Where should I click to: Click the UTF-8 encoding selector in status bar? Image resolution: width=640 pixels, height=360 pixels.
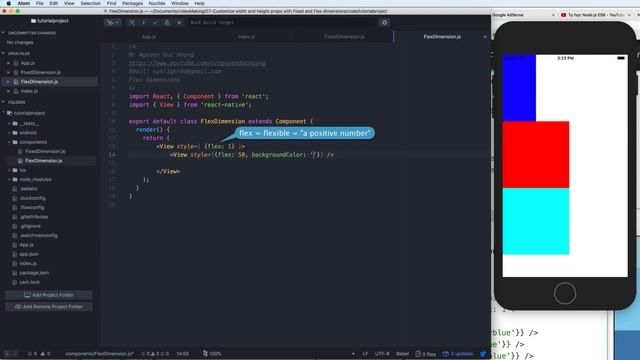click(x=382, y=354)
